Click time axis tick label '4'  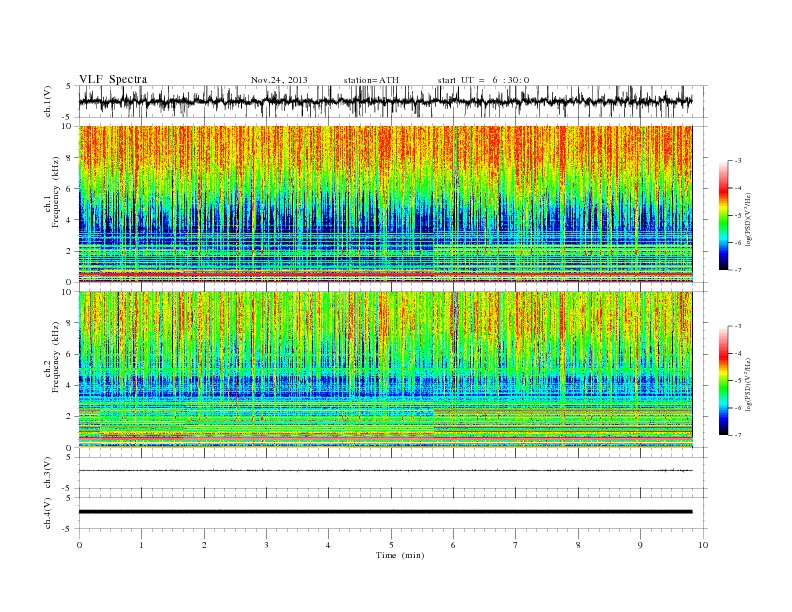click(x=328, y=545)
